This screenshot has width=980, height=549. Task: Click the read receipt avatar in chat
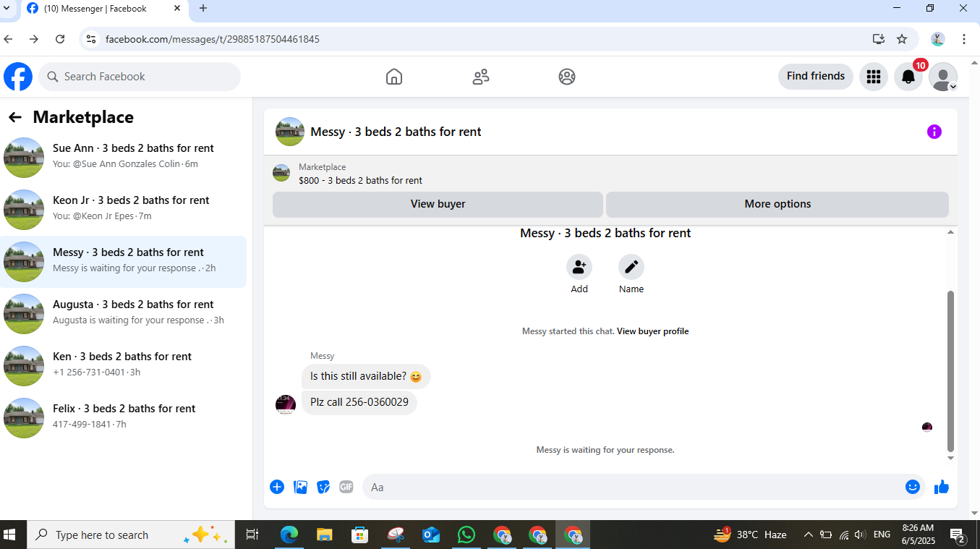tap(927, 427)
